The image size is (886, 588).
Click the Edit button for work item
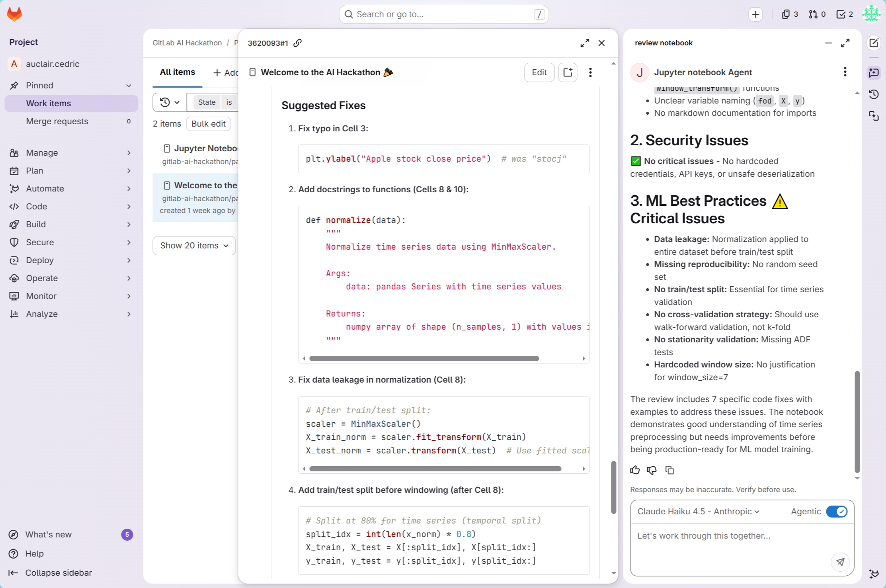[539, 72]
